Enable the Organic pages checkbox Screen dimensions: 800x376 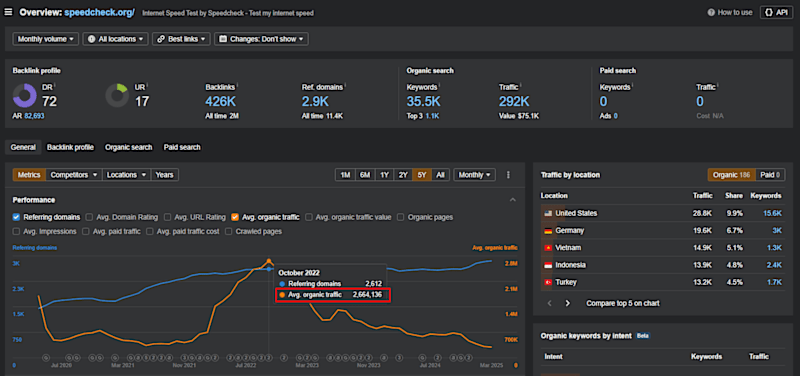point(401,217)
